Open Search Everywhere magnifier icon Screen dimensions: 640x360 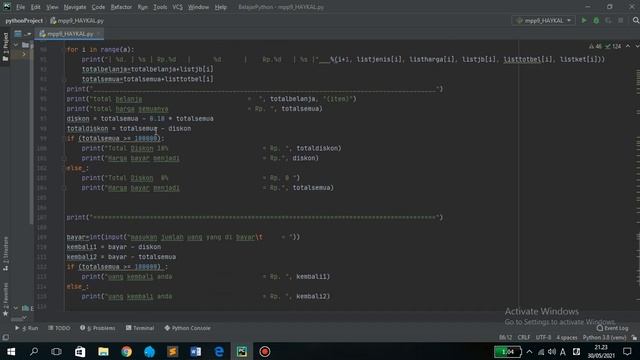[636, 20]
